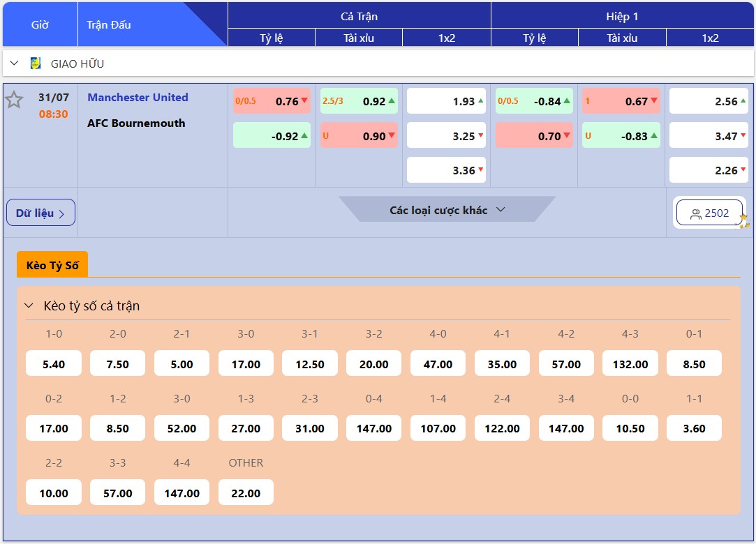The image size is (756, 544).
Task: Toggle the favorite star for the match
Action: point(14,100)
